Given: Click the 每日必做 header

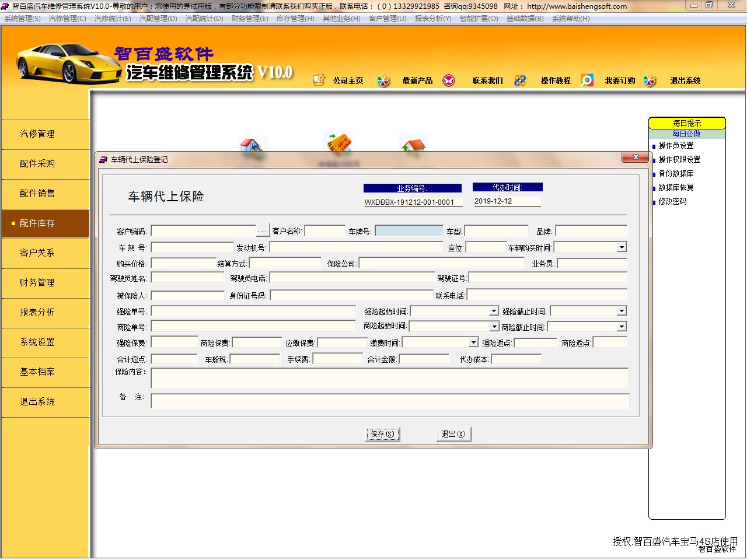Looking at the screenshot, I should 686,134.
